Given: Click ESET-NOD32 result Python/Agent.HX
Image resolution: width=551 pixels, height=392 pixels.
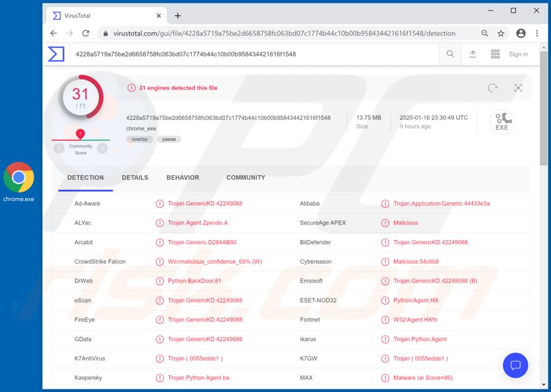Looking at the screenshot, I should [416, 301].
